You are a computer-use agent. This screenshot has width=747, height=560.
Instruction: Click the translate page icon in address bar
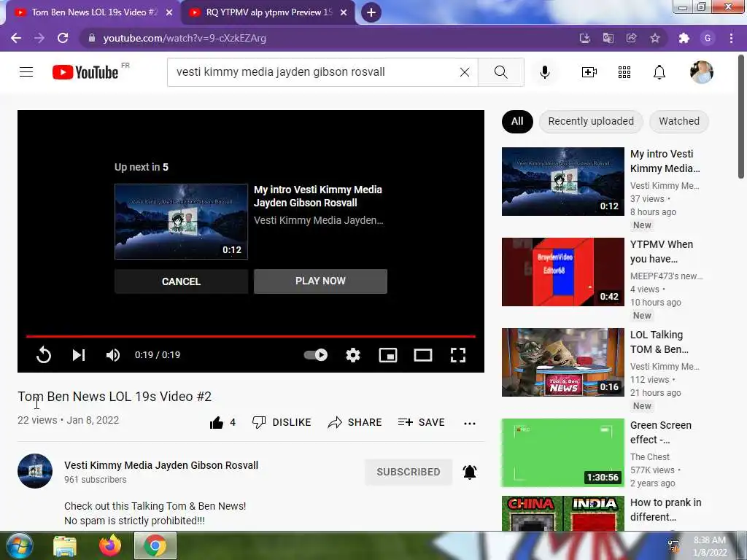(x=608, y=38)
